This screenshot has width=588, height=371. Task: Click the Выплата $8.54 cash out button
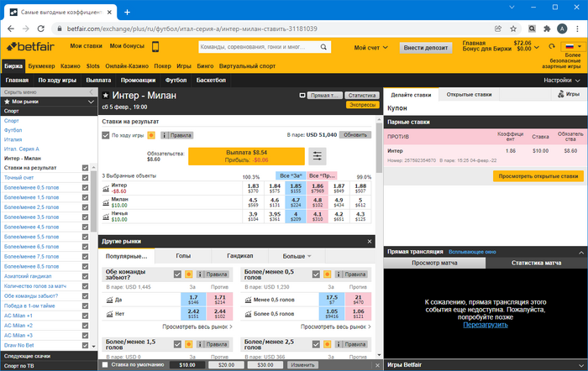246,156
